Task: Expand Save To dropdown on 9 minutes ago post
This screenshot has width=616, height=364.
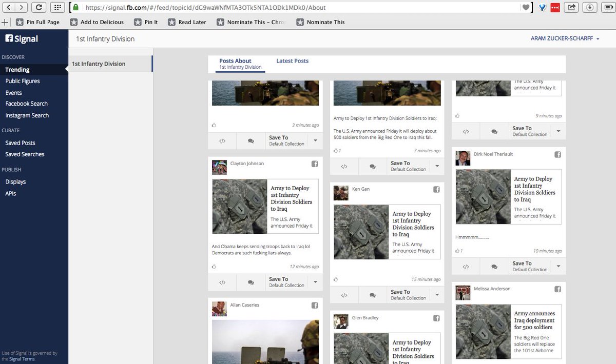Action: pyautogui.click(x=559, y=132)
